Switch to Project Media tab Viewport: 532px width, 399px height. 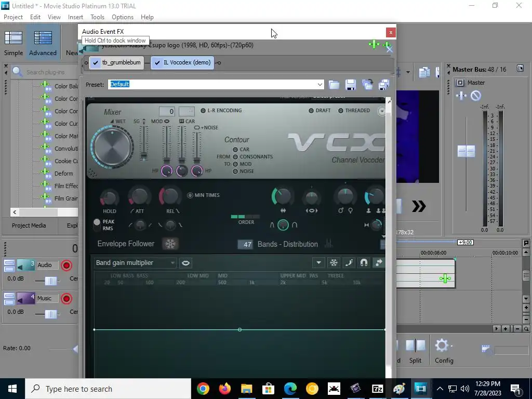point(29,225)
